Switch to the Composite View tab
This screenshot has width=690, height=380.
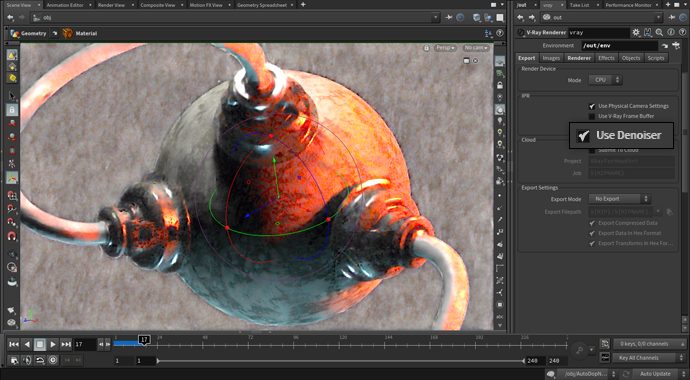158,5
